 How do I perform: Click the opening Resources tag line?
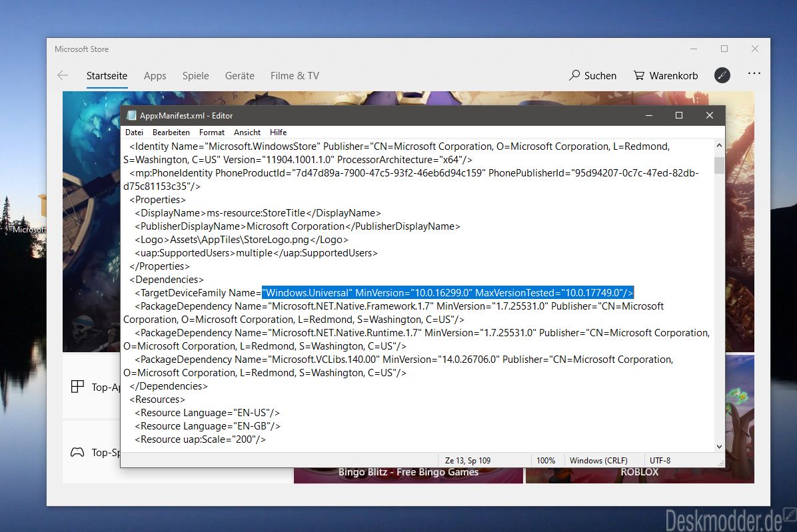(157, 399)
